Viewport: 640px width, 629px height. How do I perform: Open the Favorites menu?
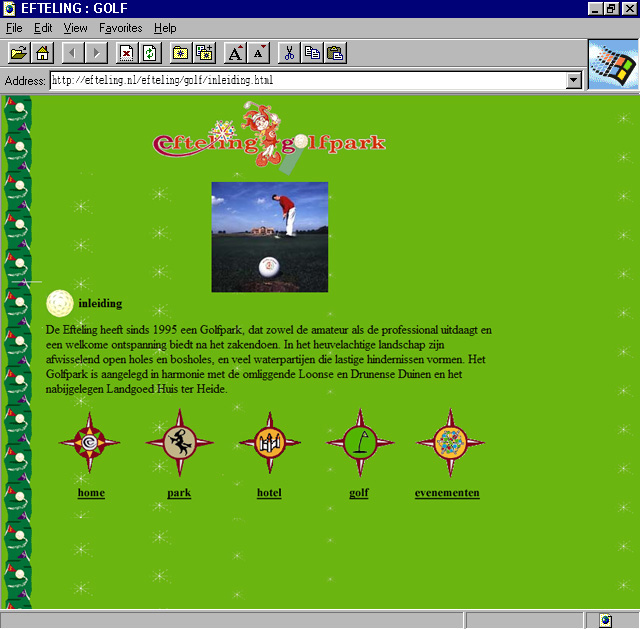pyautogui.click(x=121, y=28)
